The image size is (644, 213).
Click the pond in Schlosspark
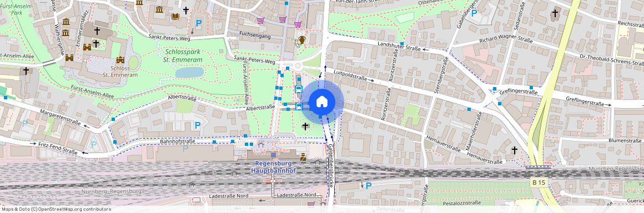pyautogui.click(x=189, y=73)
